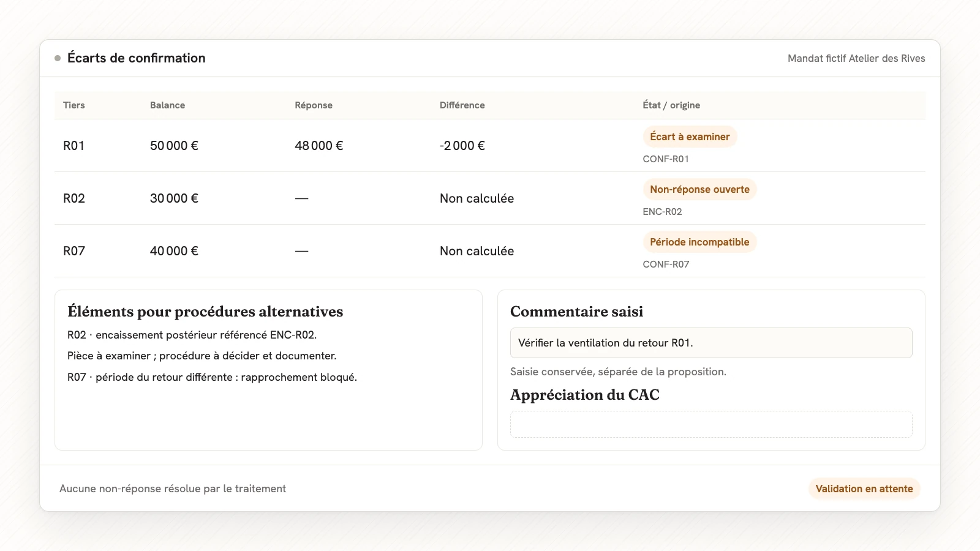Click the 'Tiers' column header
This screenshot has width=980, height=551.
coord(74,105)
